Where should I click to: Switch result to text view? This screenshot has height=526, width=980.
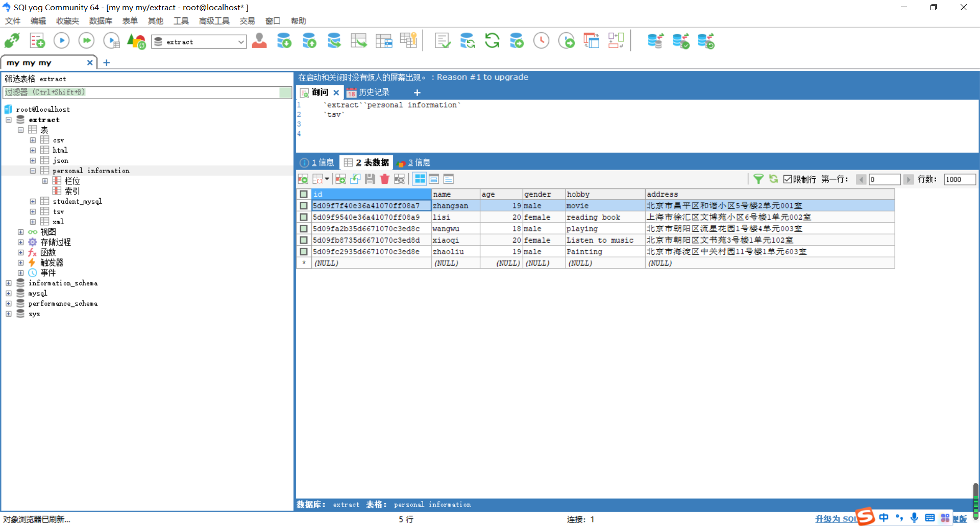coord(449,179)
